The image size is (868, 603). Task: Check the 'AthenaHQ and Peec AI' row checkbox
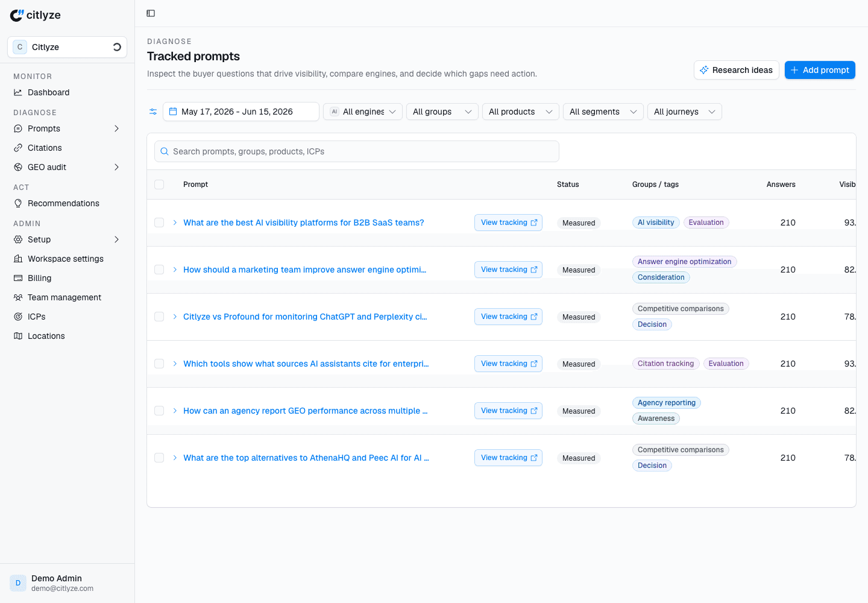tap(159, 458)
